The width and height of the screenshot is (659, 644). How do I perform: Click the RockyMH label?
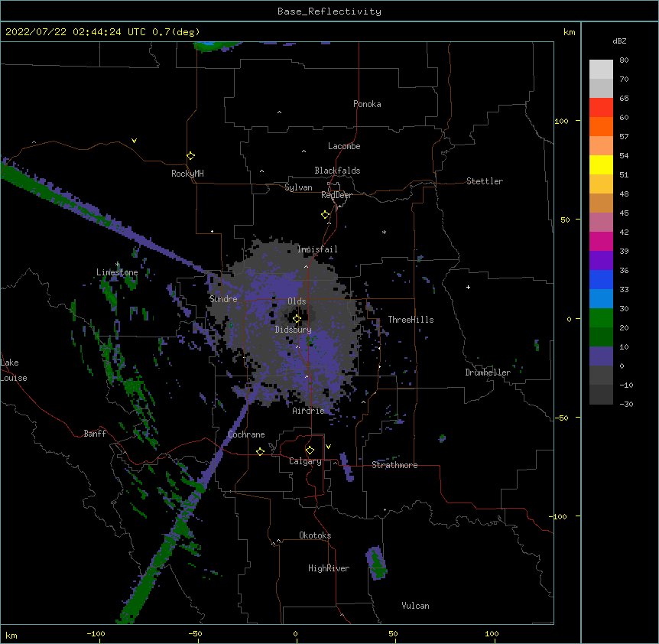187,174
